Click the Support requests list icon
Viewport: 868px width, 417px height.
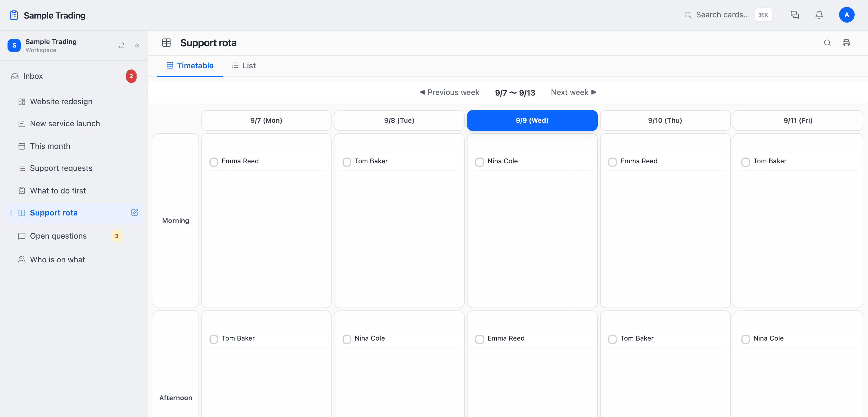[x=22, y=168]
